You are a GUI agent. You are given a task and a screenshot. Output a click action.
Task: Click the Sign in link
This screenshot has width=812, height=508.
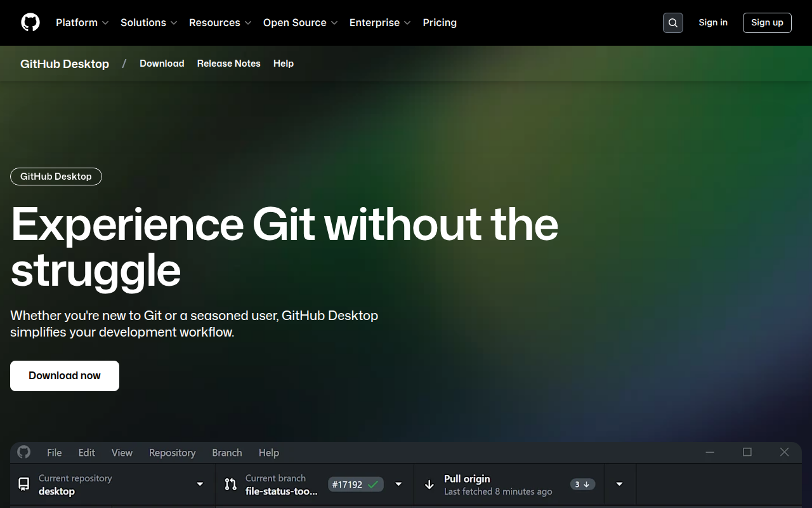(713, 22)
